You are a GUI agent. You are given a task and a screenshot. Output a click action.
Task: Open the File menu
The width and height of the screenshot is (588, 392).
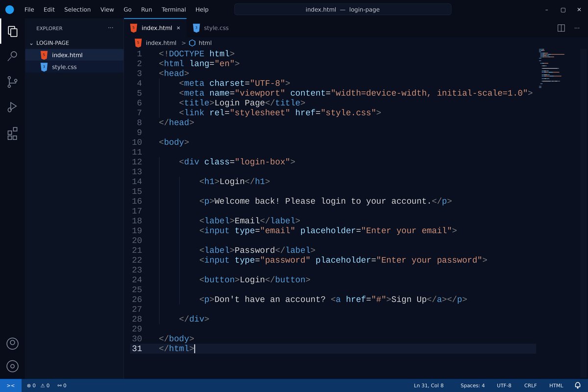click(x=29, y=9)
